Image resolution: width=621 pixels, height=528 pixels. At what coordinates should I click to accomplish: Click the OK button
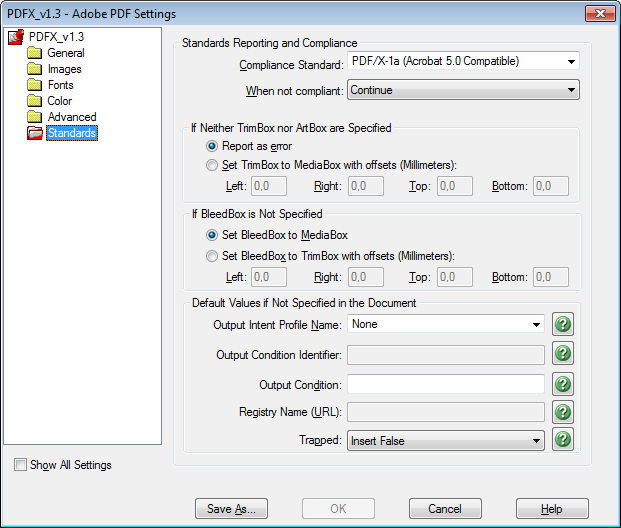coord(338,509)
